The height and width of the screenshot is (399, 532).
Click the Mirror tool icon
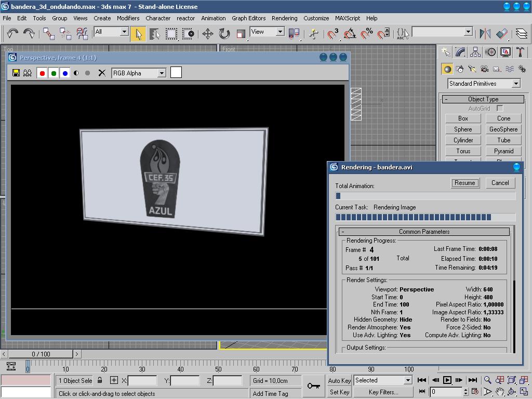coord(485,34)
